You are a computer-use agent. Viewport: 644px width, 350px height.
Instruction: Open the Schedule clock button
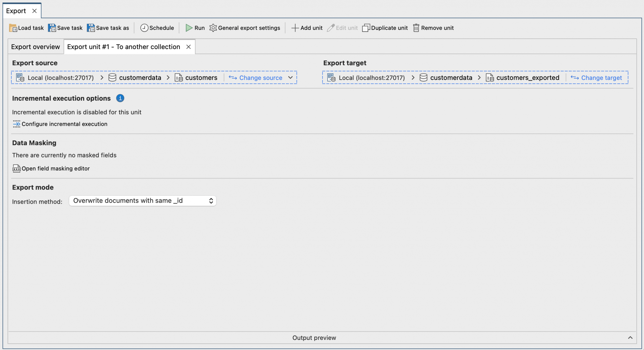point(144,28)
